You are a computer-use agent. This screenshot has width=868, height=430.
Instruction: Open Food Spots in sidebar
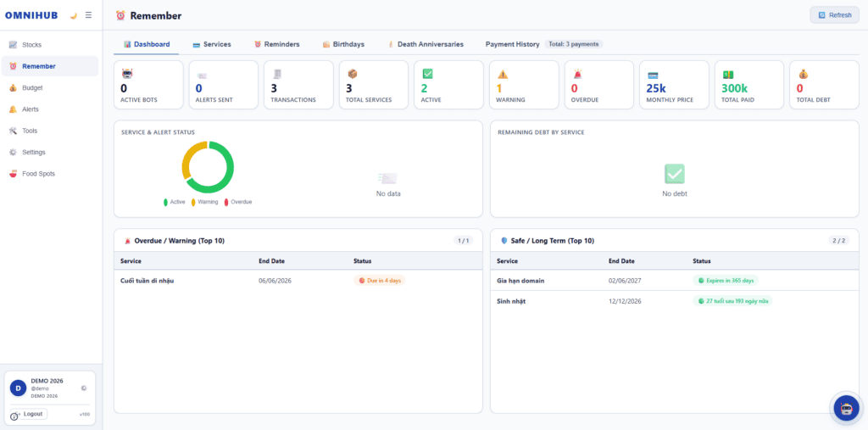(x=50, y=173)
